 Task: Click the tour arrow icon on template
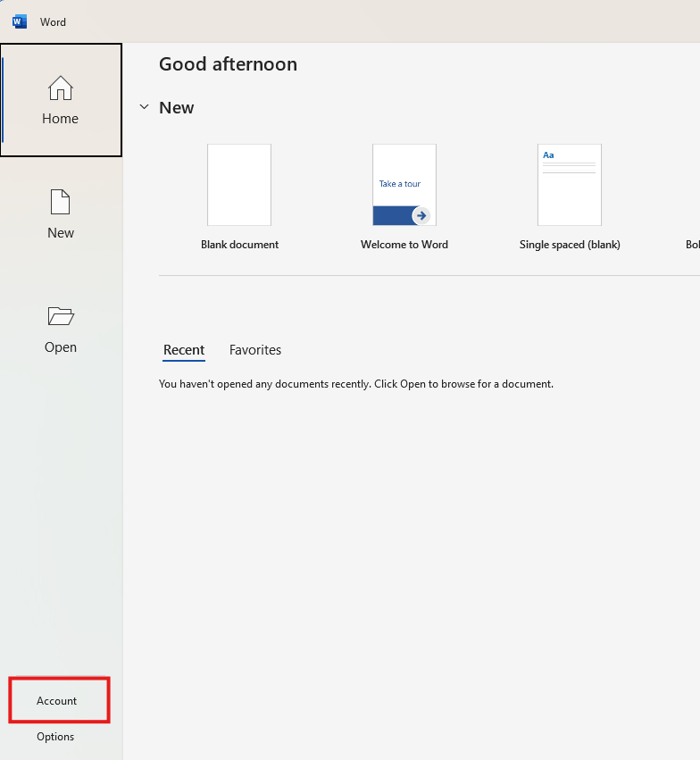point(421,216)
